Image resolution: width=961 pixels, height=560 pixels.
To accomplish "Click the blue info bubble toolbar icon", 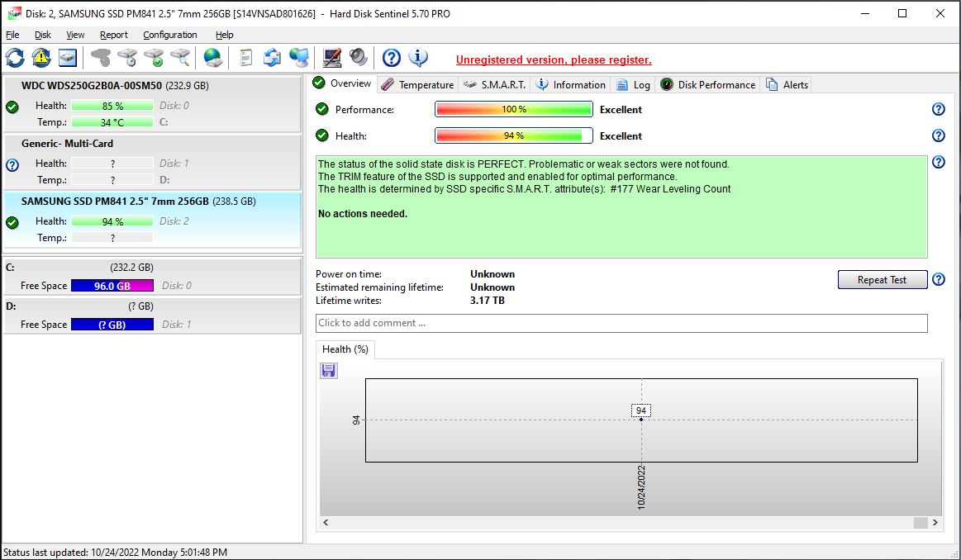I will point(419,58).
